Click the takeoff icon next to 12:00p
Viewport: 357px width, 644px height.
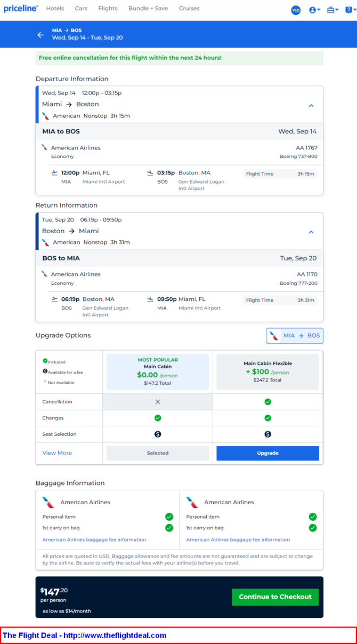tap(54, 172)
